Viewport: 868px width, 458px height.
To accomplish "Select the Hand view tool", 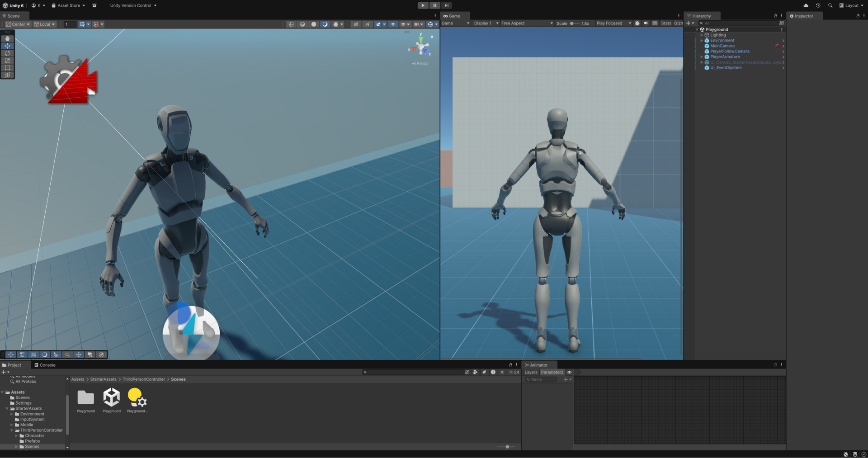I will pos(7,39).
